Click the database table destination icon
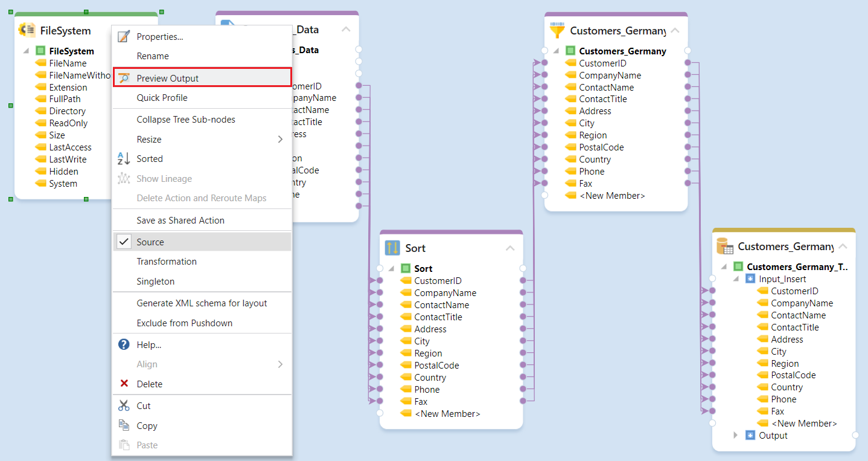 (724, 247)
